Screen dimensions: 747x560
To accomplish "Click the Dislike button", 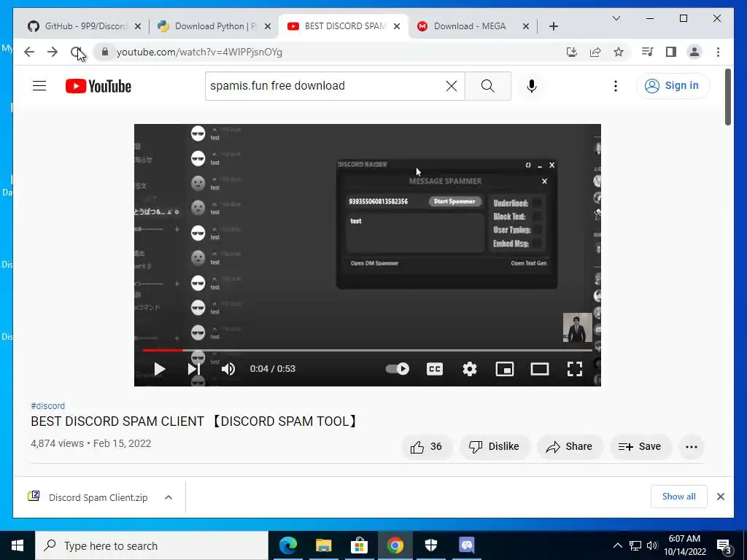I will pos(495,447).
